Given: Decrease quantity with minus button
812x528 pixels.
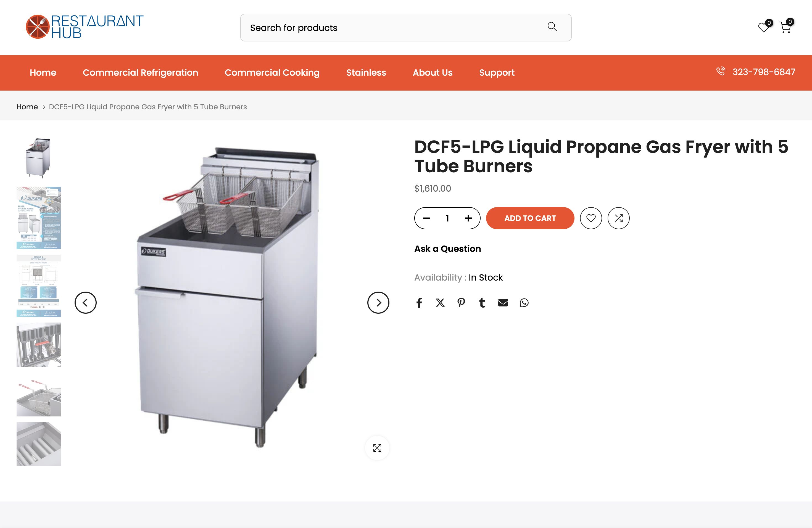Looking at the screenshot, I should 426,218.
